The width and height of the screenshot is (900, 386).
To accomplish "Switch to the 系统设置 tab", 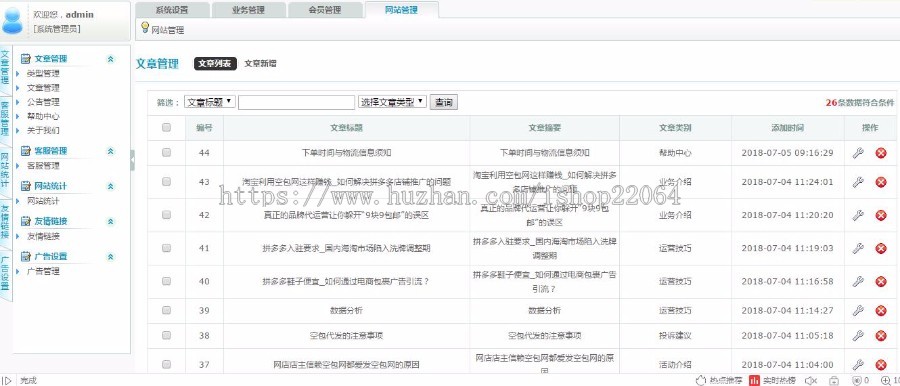I will (172, 10).
